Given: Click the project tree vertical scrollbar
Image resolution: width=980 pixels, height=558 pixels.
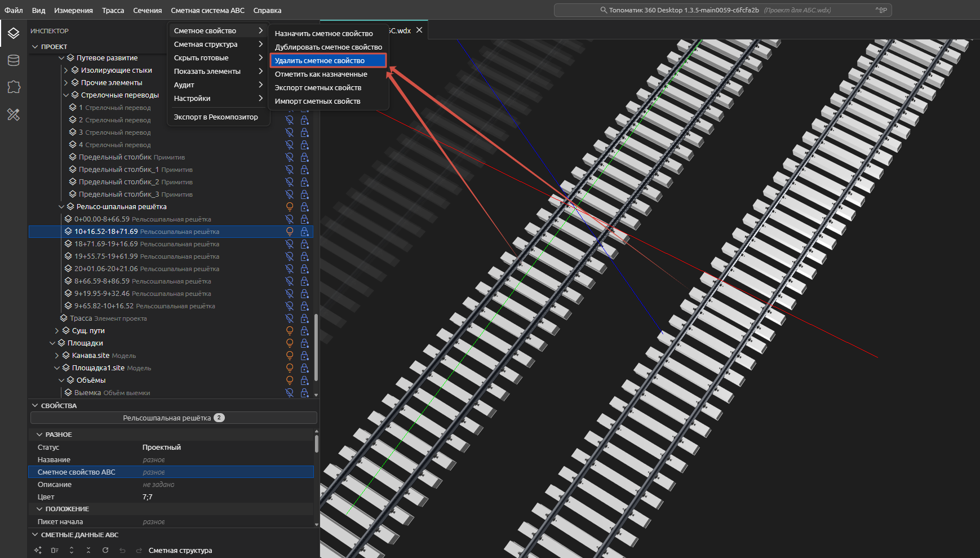Looking at the screenshot, I should click(316, 348).
